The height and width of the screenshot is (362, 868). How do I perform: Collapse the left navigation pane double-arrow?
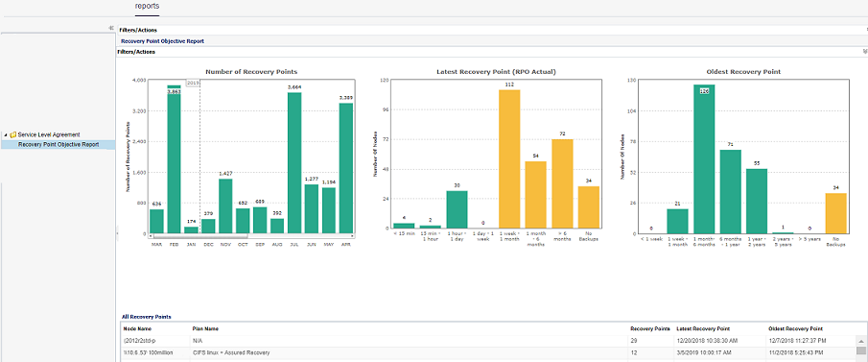pos(111,28)
